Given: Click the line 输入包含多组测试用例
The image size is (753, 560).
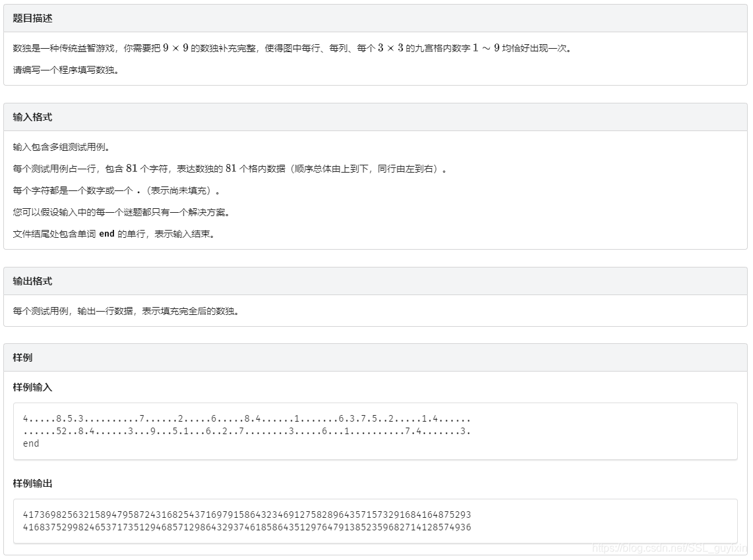Looking at the screenshot, I should (x=61, y=148).
